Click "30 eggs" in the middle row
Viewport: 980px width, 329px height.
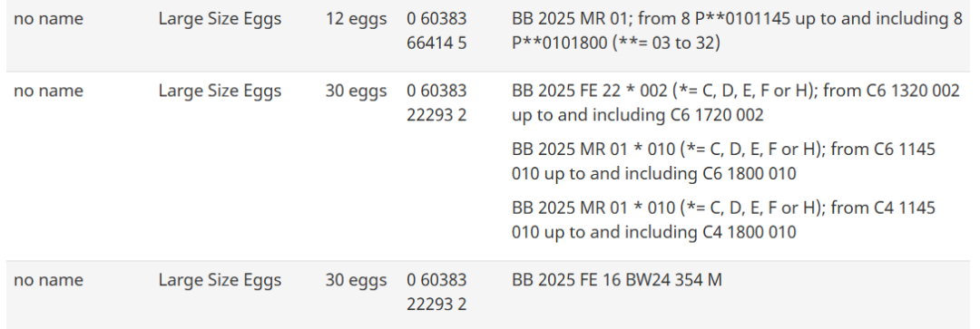click(x=356, y=92)
